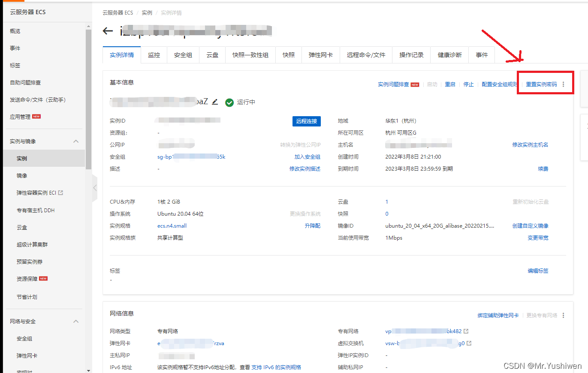Click the sidebar scrollbar down arrow
Screen dimensions: 588x373
pos(88,370)
